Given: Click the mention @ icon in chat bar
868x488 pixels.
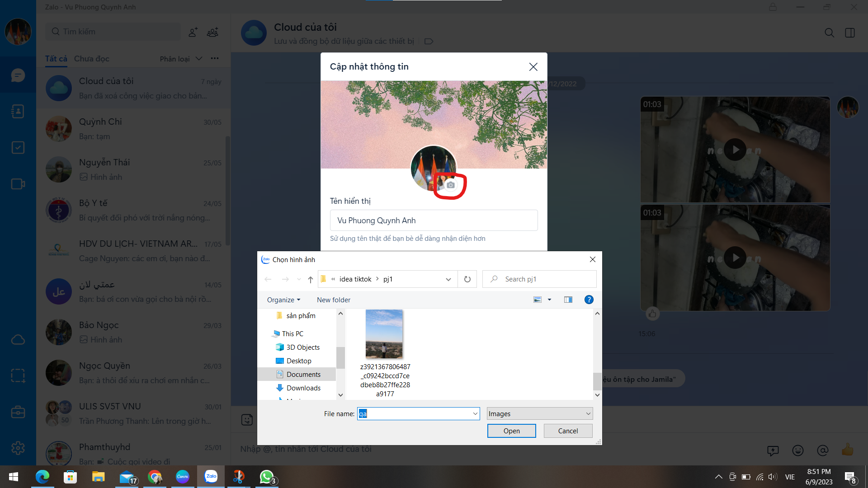Looking at the screenshot, I should click(x=823, y=450).
